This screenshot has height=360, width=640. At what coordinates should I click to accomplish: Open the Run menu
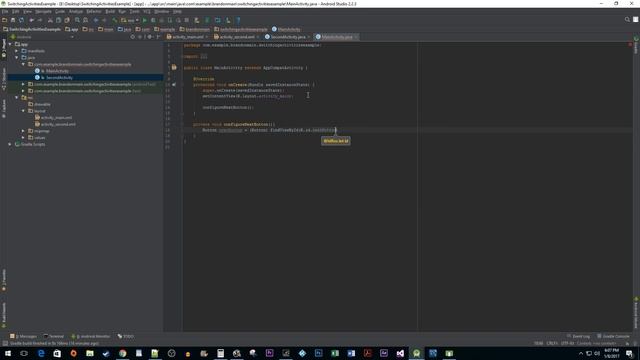[x=122, y=11]
